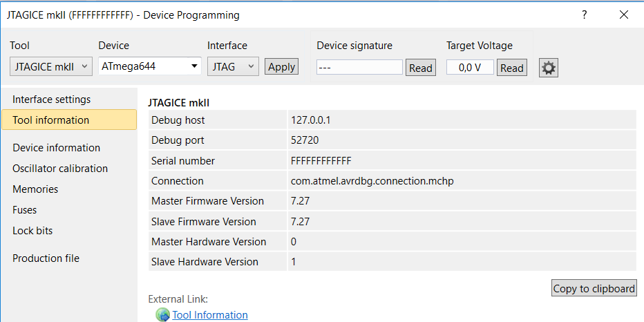Open Production file page
The image size is (644, 322).
click(x=46, y=258)
